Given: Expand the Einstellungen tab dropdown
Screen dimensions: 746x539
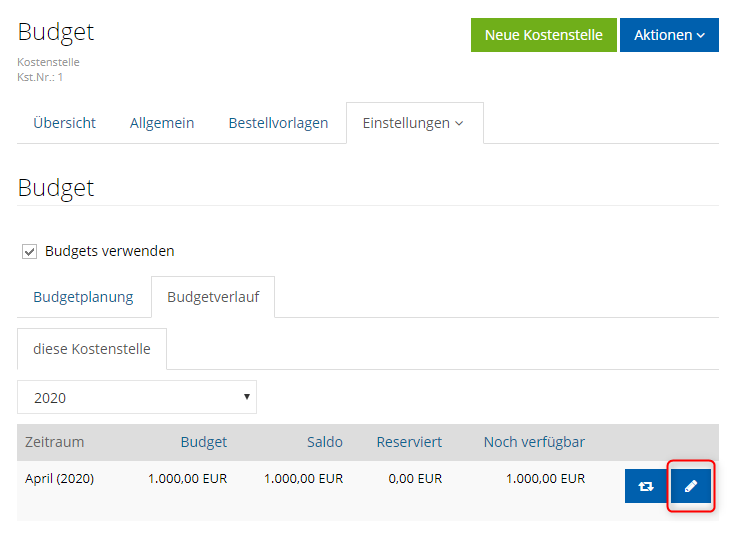Looking at the screenshot, I should click(x=413, y=123).
